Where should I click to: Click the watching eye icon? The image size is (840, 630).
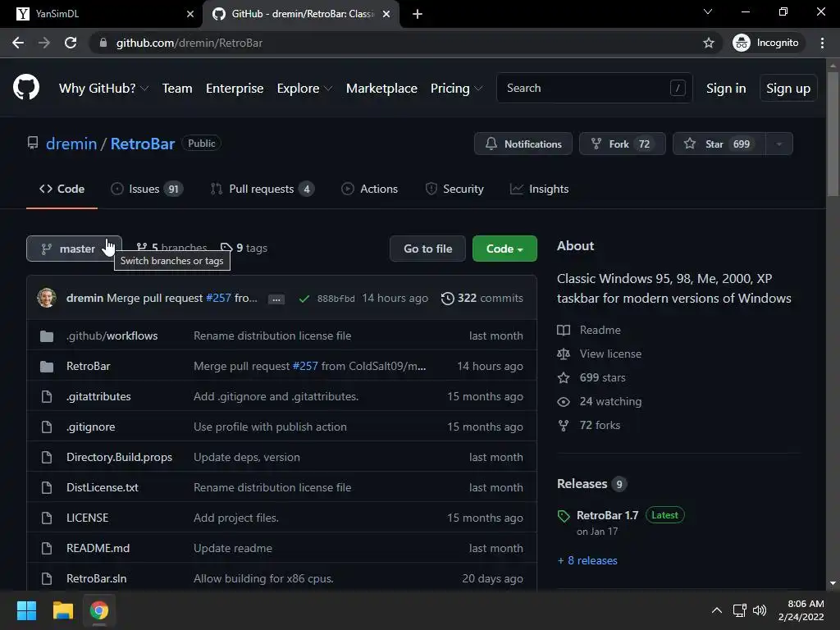coord(564,402)
